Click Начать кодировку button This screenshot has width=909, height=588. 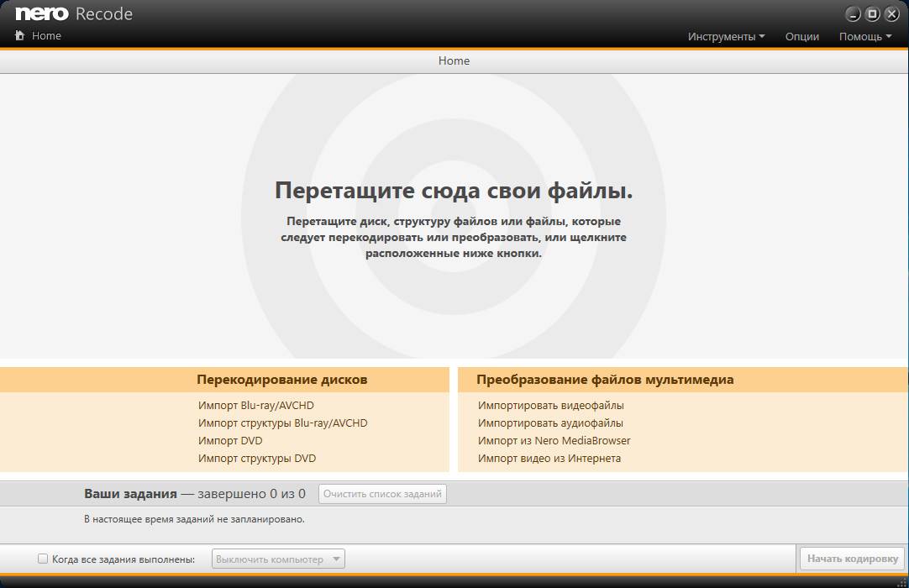point(852,559)
